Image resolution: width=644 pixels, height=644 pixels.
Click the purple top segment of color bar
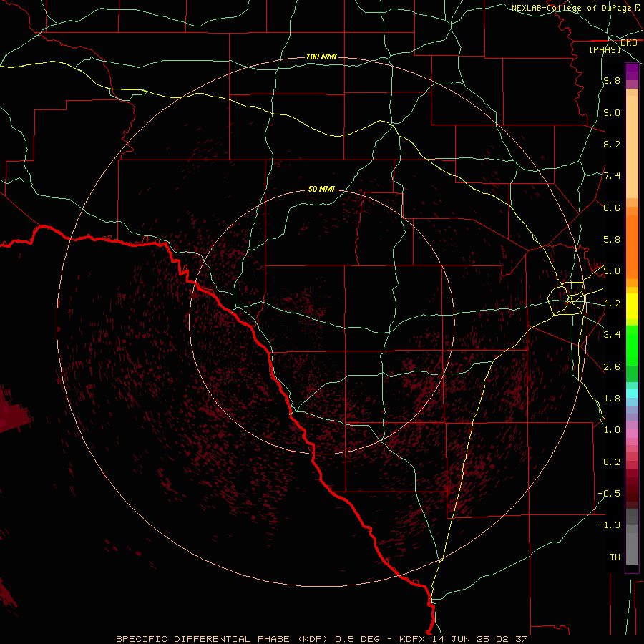click(632, 72)
